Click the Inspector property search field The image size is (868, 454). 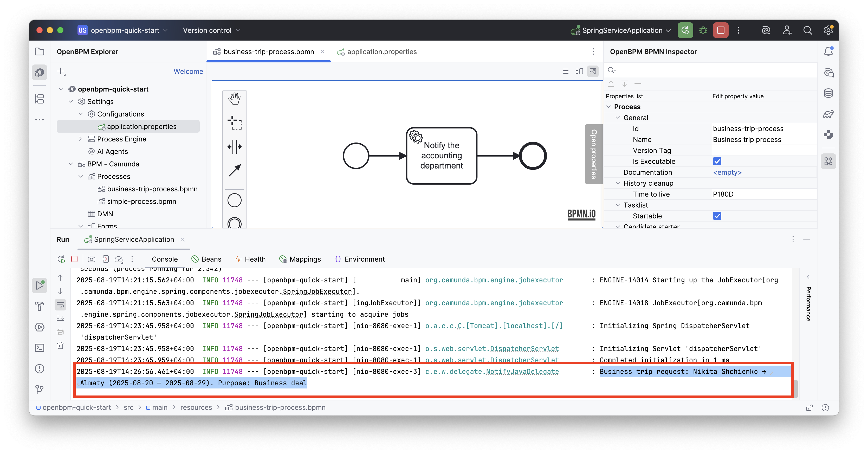point(710,70)
